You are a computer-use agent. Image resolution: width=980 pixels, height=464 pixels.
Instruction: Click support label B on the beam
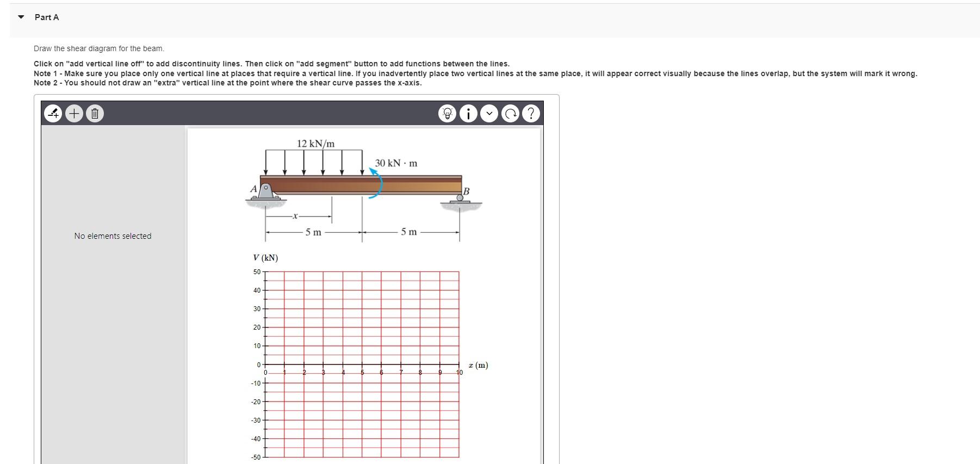[466, 191]
